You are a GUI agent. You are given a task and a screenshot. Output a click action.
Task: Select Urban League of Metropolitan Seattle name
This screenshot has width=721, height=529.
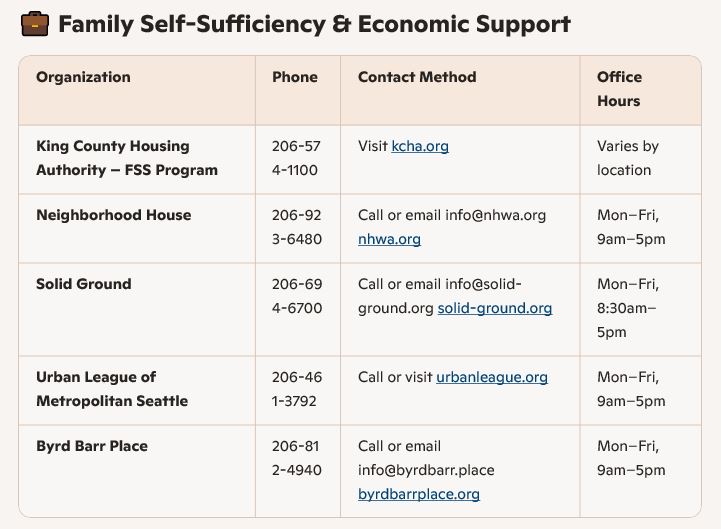[x=112, y=389]
